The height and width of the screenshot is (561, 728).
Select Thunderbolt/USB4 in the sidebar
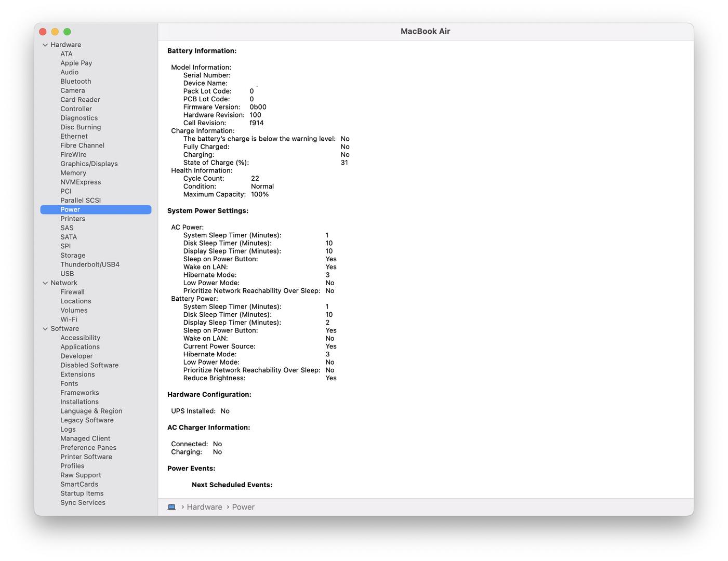tap(90, 264)
